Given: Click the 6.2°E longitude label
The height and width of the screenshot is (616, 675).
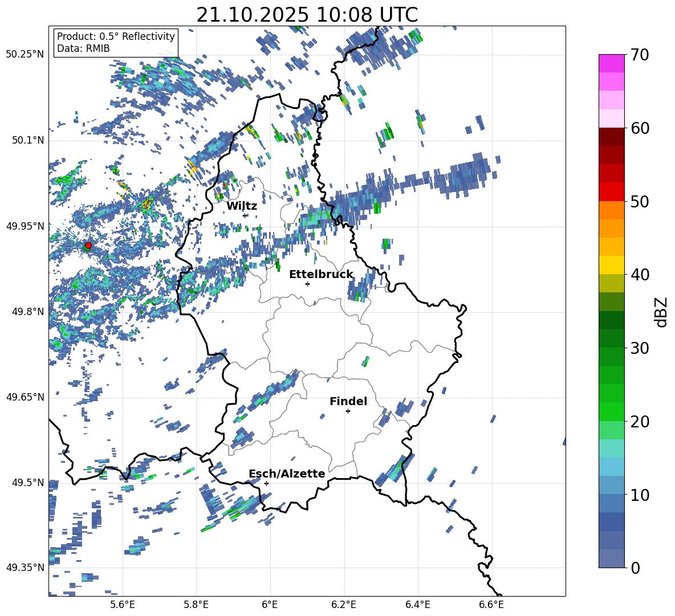Looking at the screenshot, I should tap(344, 605).
